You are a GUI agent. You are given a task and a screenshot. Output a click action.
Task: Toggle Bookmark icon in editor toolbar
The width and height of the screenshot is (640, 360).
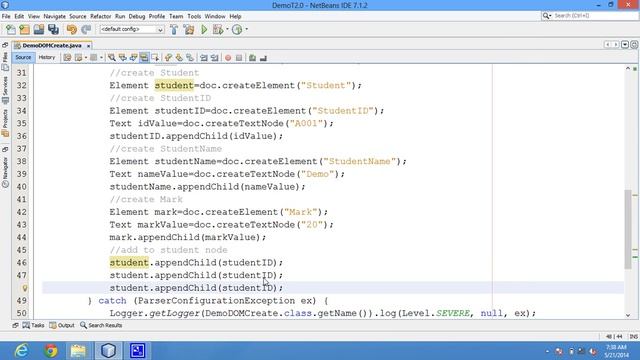click(x=190, y=58)
